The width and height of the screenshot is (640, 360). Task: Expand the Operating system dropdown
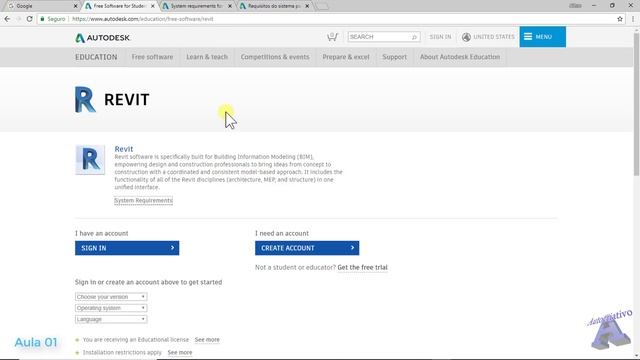(111, 308)
